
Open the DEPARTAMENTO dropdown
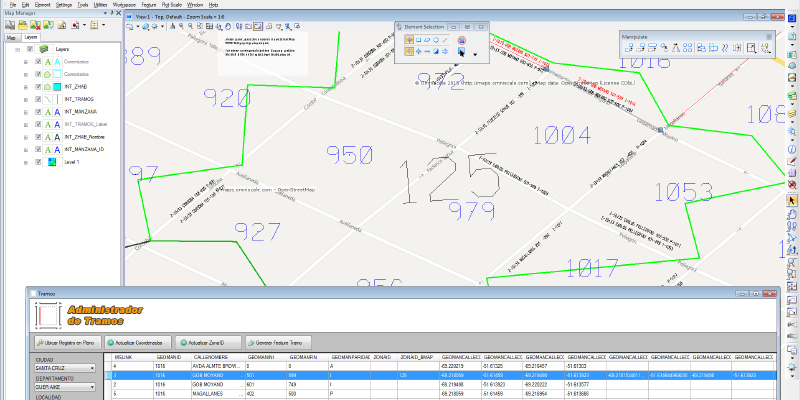click(x=94, y=387)
